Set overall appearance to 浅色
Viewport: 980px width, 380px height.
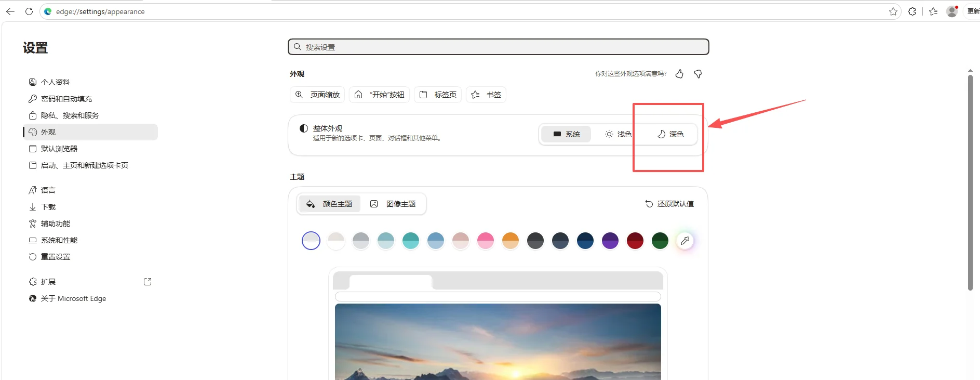(x=618, y=134)
